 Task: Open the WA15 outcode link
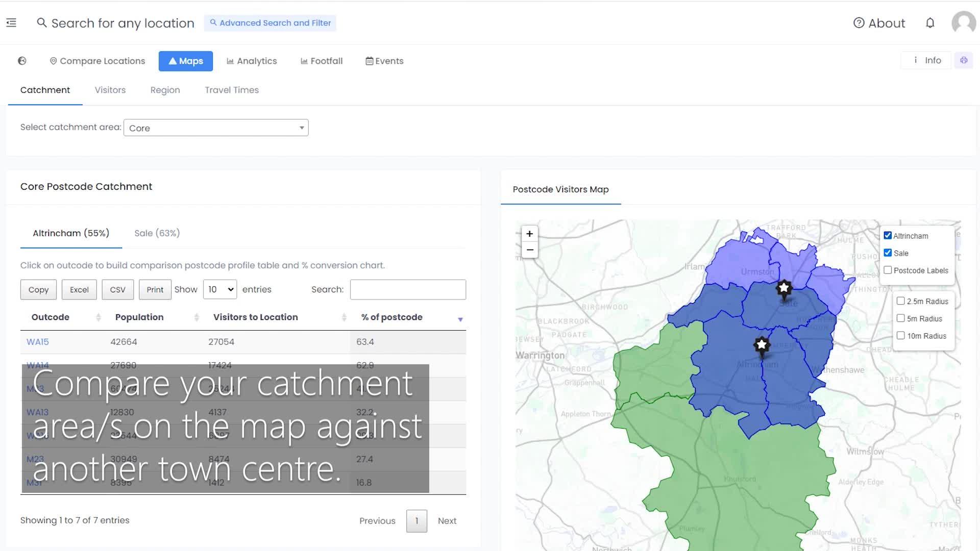pyautogui.click(x=38, y=342)
